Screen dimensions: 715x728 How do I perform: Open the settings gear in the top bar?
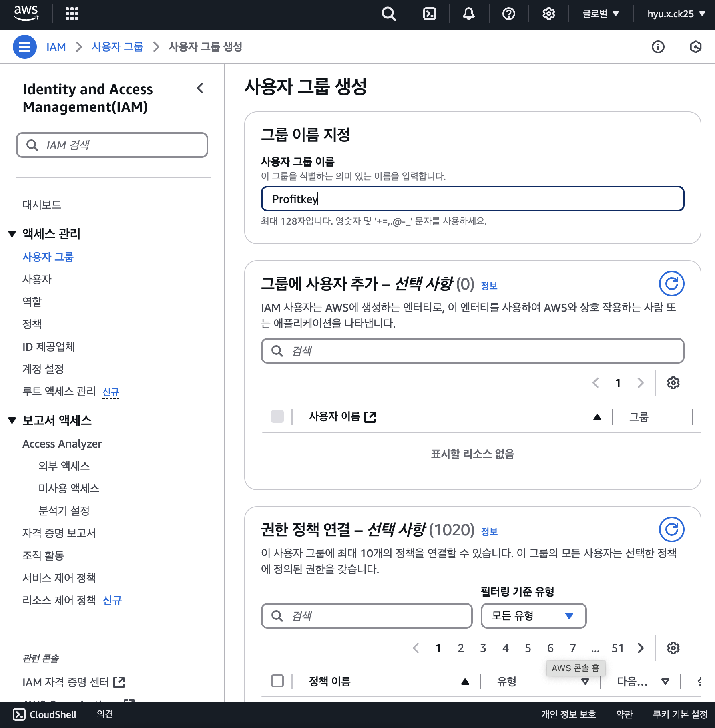548,14
